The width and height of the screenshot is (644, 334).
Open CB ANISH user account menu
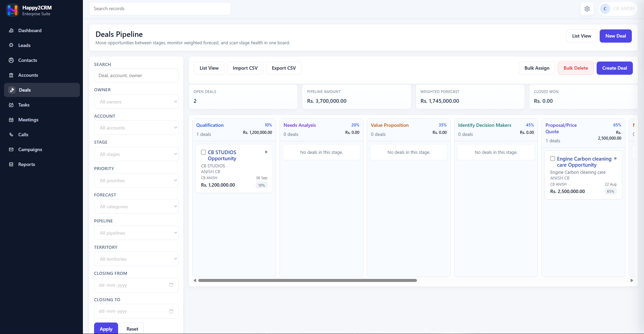tap(618, 9)
